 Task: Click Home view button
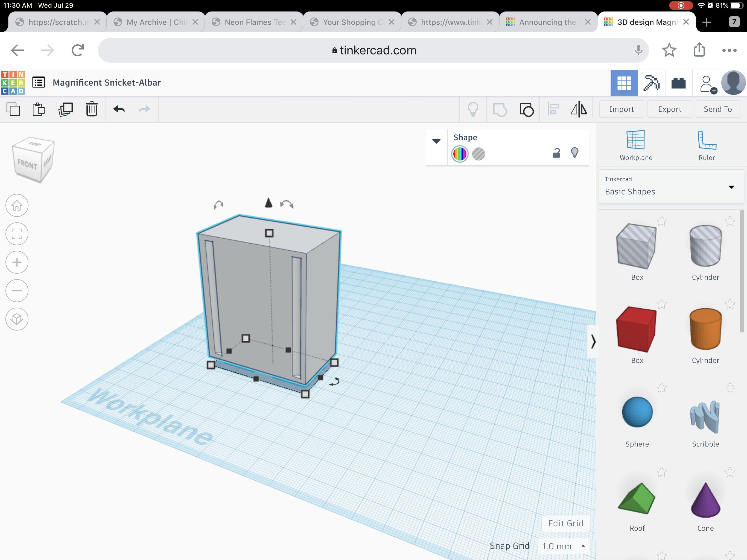click(x=17, y=205)
